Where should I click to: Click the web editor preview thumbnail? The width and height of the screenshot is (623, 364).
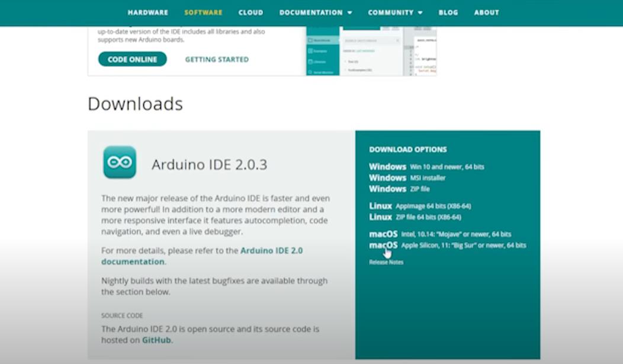coord(371,51)
